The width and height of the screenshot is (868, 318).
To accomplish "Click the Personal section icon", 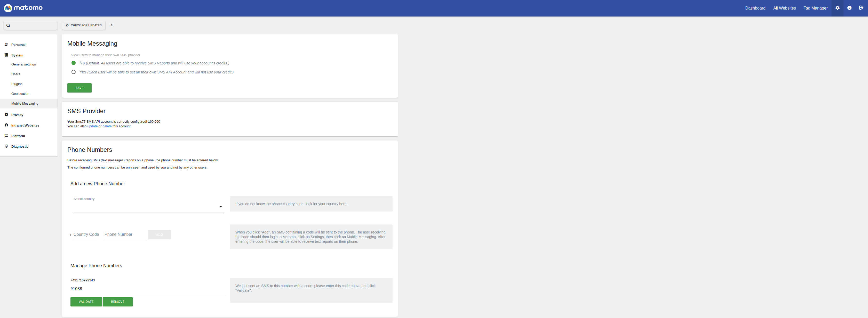I will 6,44.
